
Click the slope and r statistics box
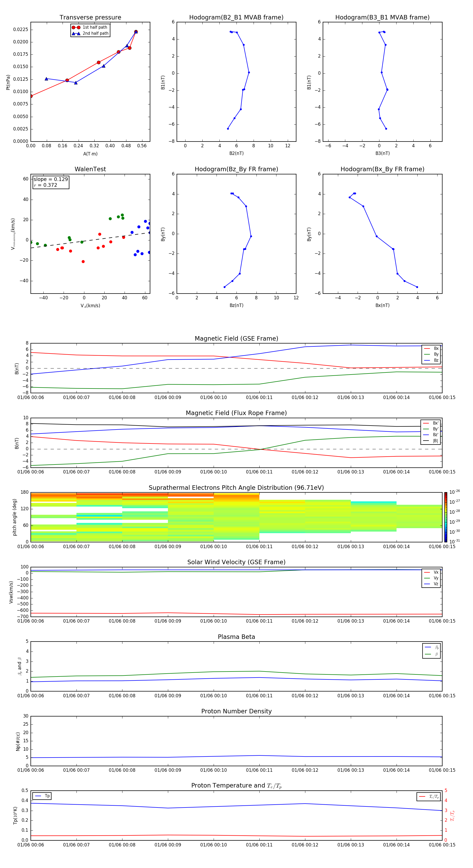click(x=51, y=182)
